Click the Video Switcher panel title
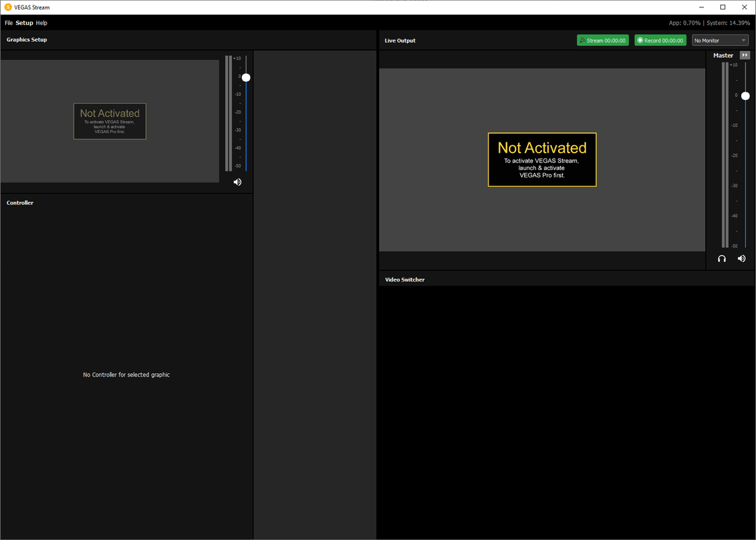This screenshot has height=540, width=756. click(405, 279)
